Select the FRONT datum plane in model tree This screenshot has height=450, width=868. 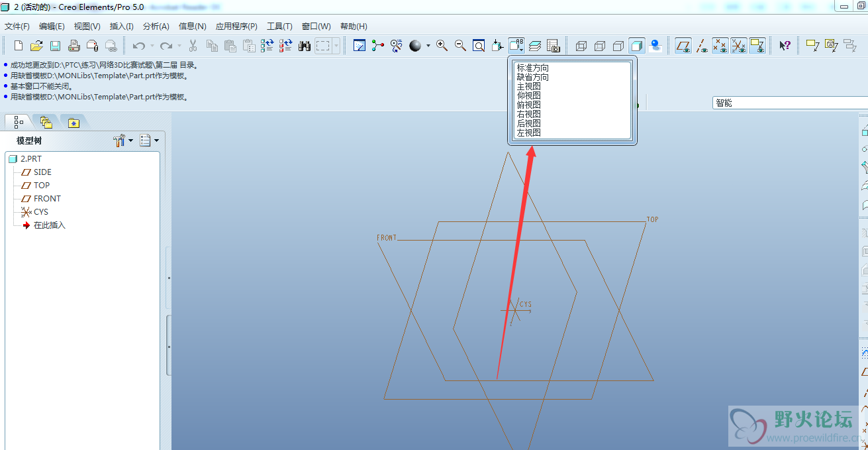[x=41, y=199]
